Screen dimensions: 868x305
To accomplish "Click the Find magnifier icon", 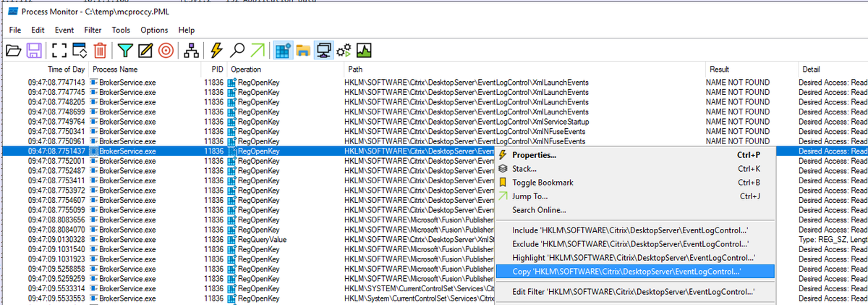I will 236,50.
